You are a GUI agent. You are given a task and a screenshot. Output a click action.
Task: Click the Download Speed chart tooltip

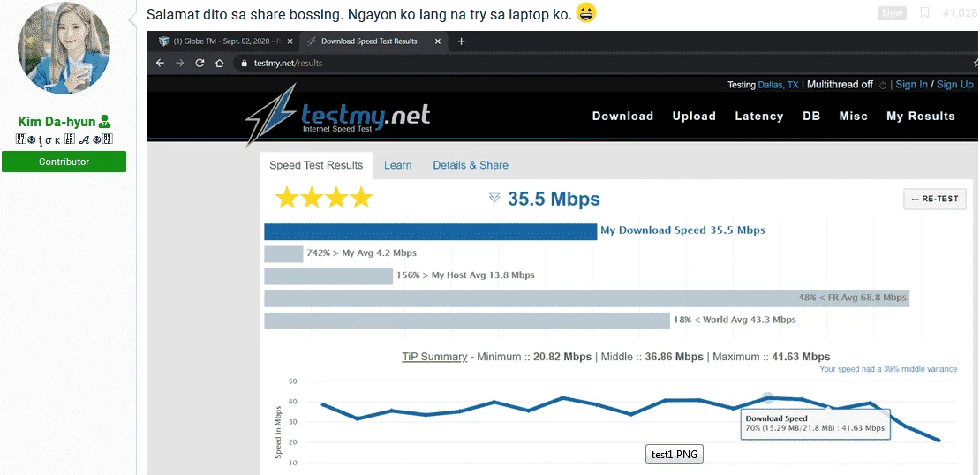point(815,424)
